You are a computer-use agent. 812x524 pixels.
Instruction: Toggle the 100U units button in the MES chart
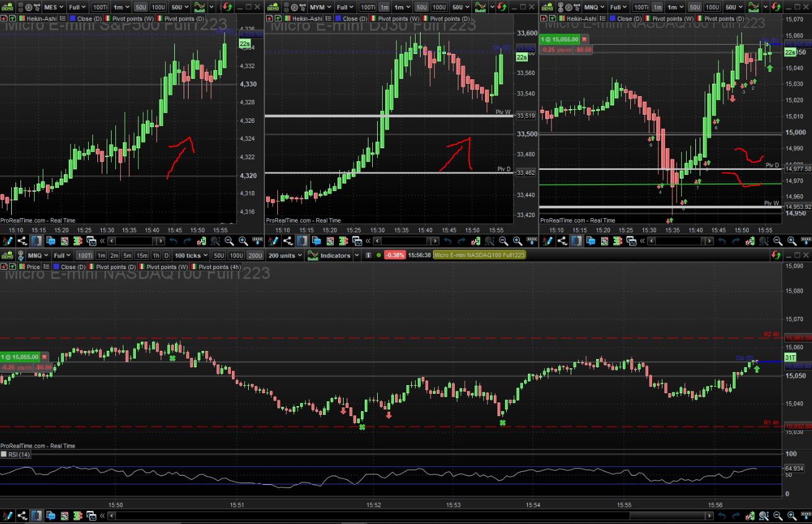click(158, 7)
